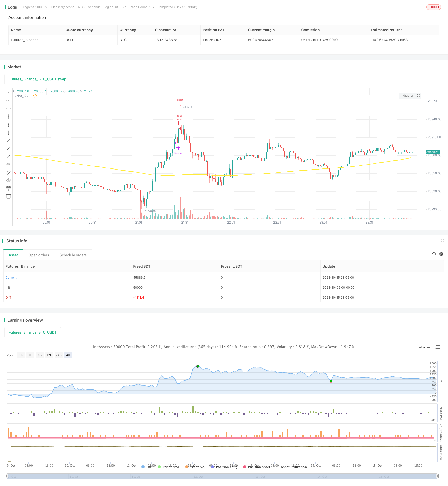
Task: Click the short signal marker above the candles
Action: coord(180,103)
